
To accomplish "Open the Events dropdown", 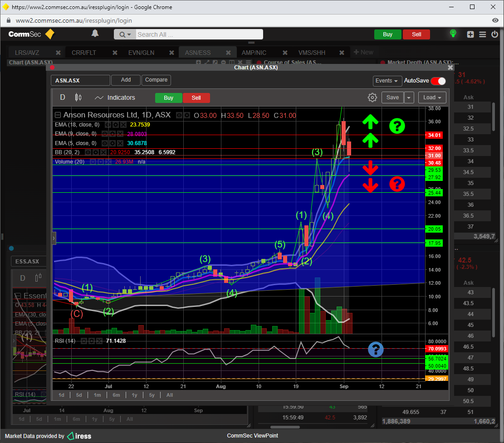I will pos(387,81).
